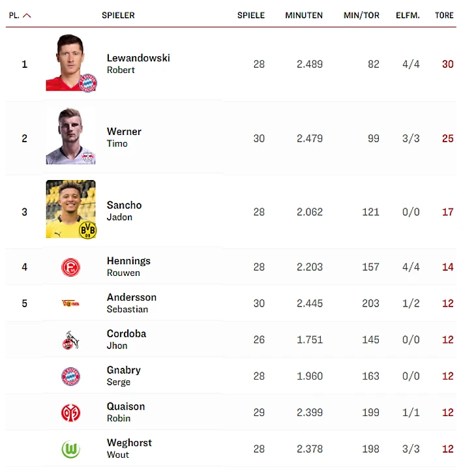Image resolution: width=476 pixels, height=467 pixels.
Task: Toggle sort arrow beside PL. header
Action: tap(27, 16)
